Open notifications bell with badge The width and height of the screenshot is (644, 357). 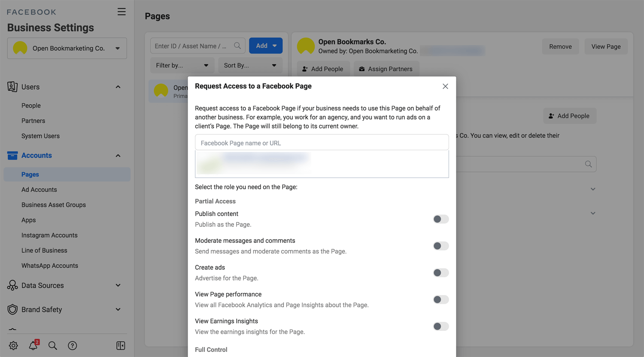point(33,345)
